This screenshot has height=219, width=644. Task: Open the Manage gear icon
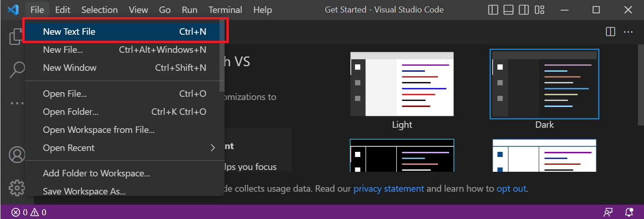pyautogui.click(x=17, y=188)
